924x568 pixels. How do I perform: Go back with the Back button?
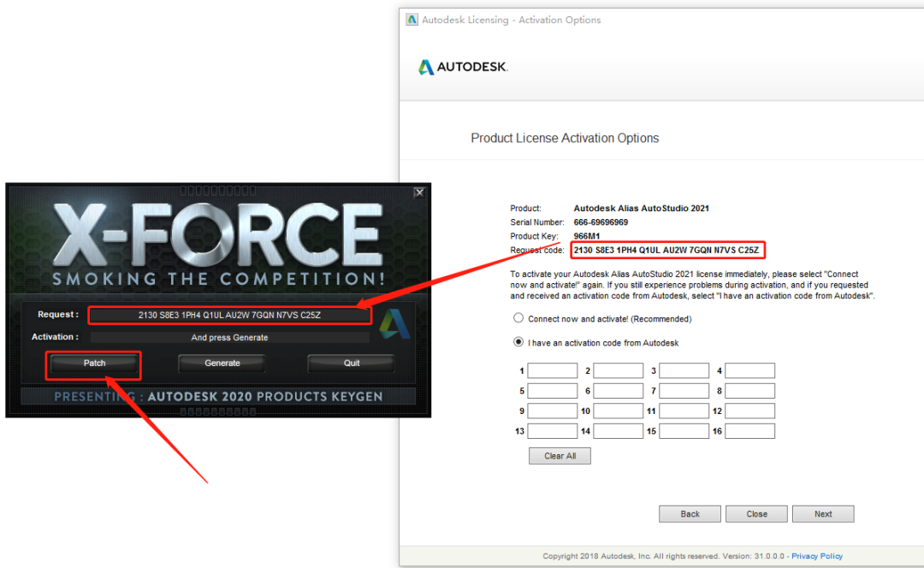point(690,514)
